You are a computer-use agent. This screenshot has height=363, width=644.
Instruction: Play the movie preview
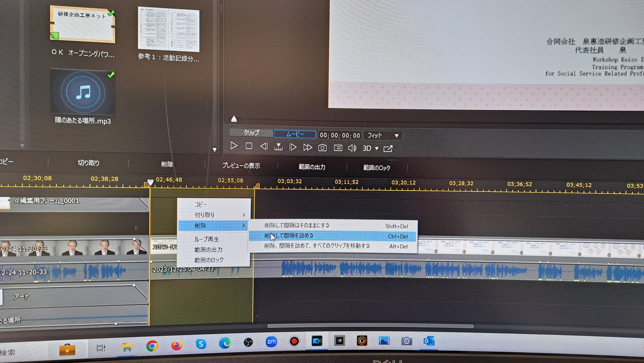[234, 146]
